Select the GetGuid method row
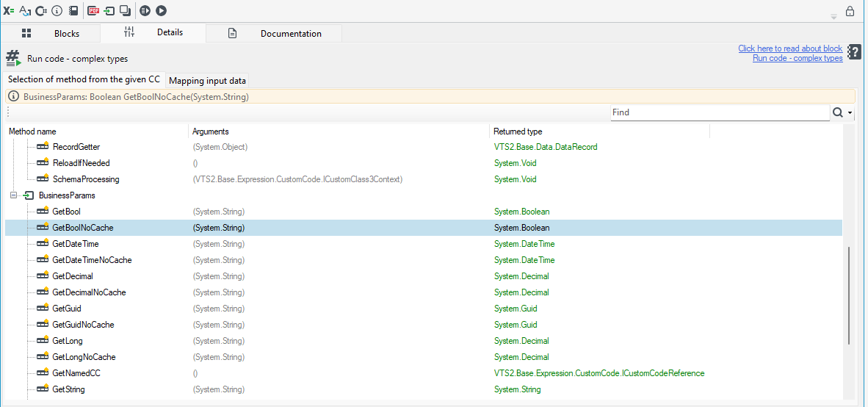The image size is (868, 407). click(424, 309)
